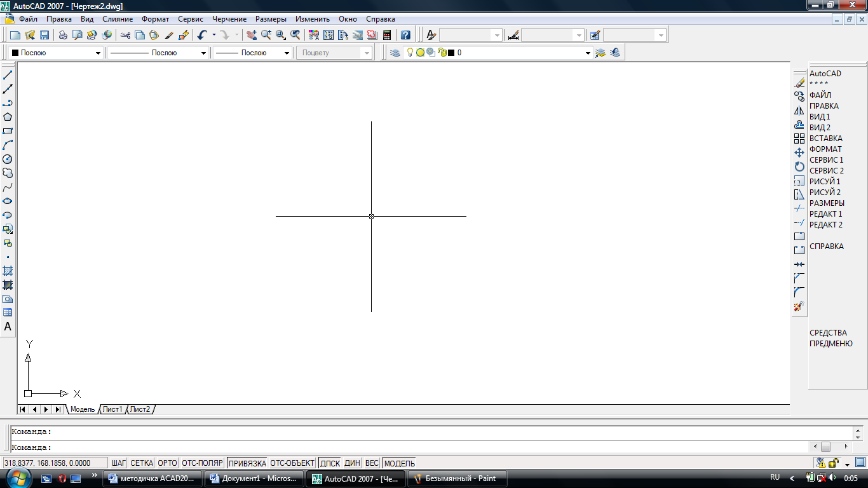
Task: Open the Черчение menu
Action: point(229,19)
